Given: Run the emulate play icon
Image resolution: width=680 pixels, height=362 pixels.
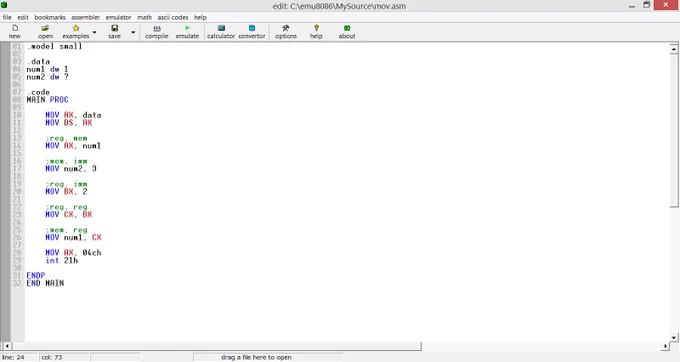Looking at the screenshot, I should 187,32.
